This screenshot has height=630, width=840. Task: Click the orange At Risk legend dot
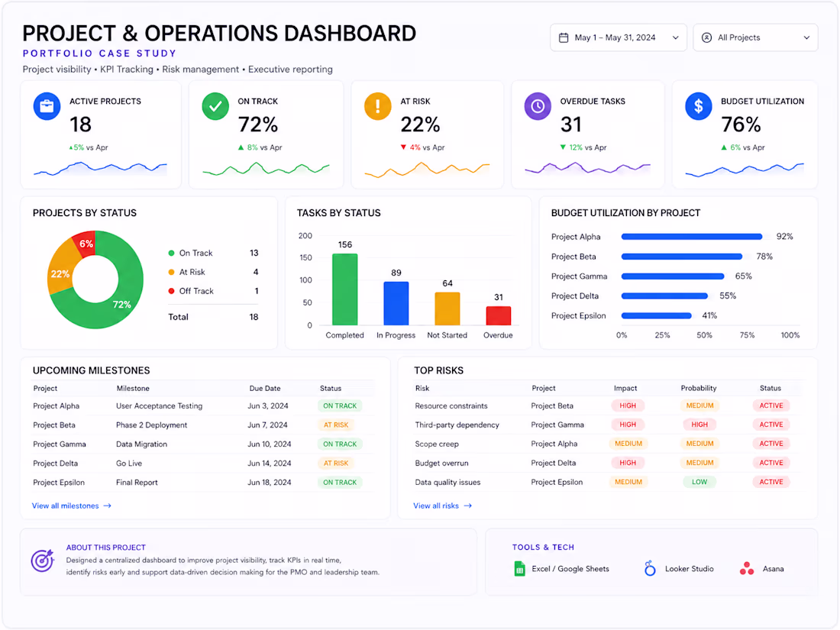171,272
